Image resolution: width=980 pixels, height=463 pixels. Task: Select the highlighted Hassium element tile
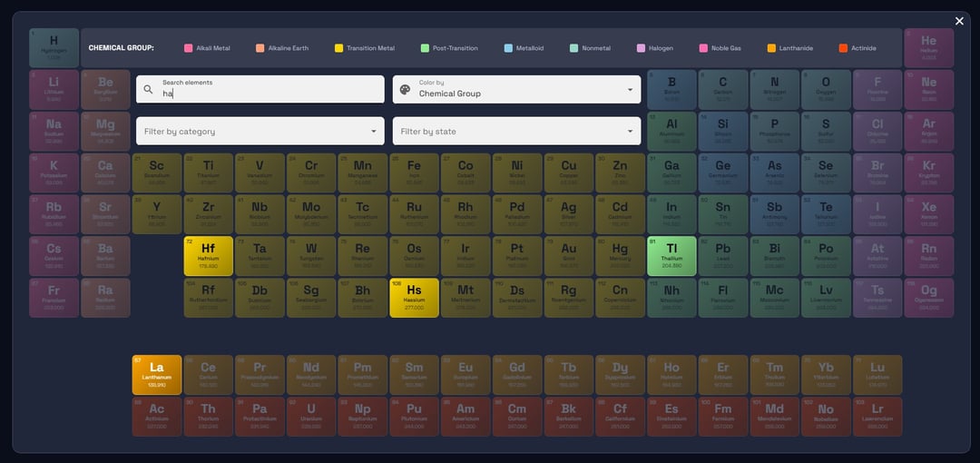click(414, 297)
